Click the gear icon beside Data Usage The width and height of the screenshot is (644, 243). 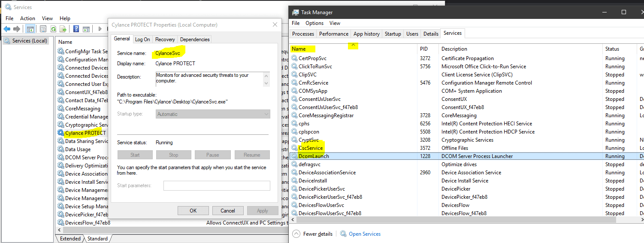point(61,149)
